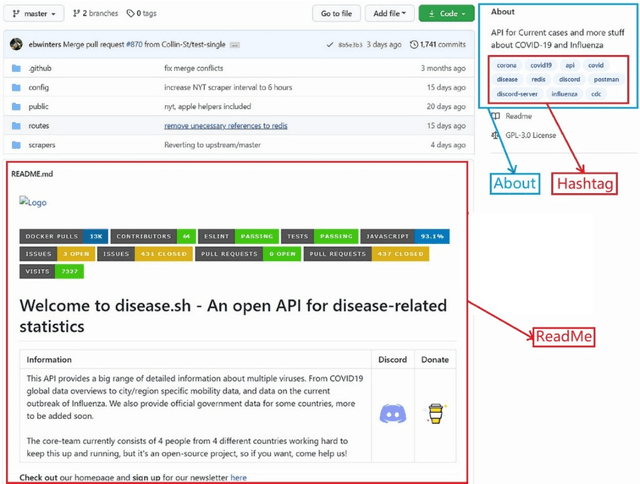Follow the newsletter 'here' link
Viewport: 640px width, 484px height.
click(x=238, y=477)
